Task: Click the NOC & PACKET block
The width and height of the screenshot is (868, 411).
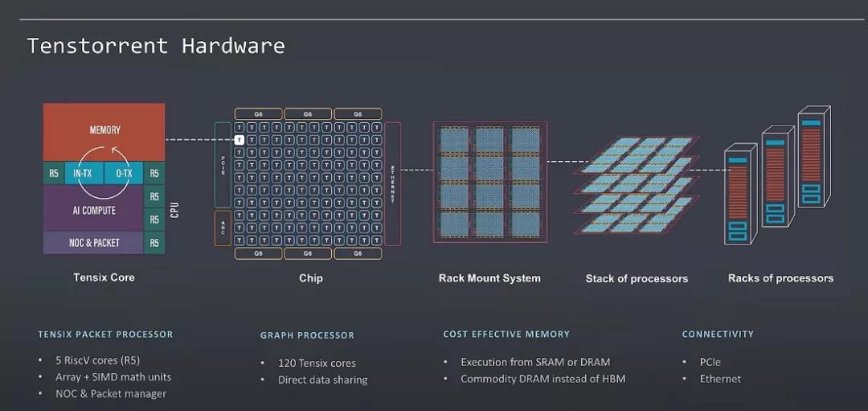Action: click(x=93, y=243)
